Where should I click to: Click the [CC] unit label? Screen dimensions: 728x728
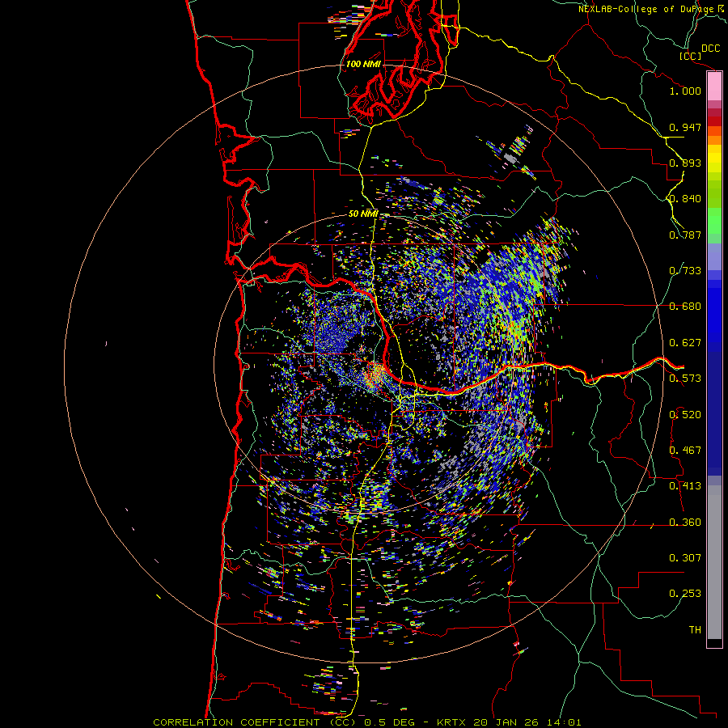pos(689,56)
